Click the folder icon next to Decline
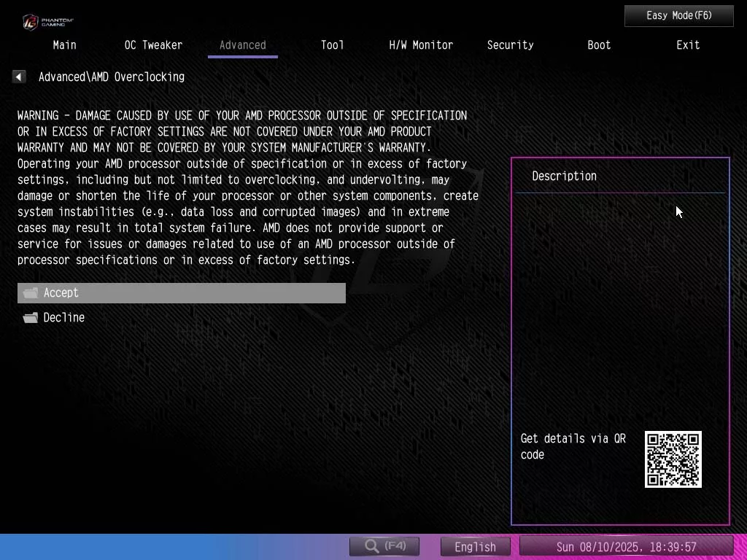The width and height of the screenshot is (747, 560). coord(31,318)
